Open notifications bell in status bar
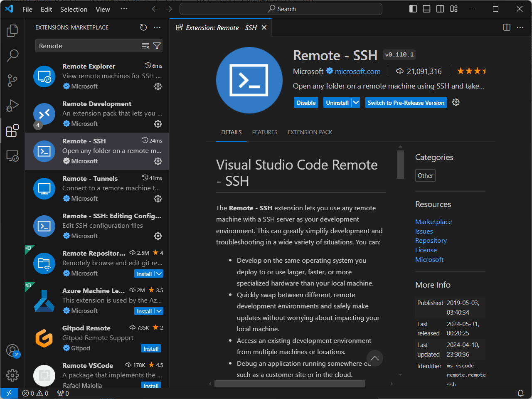Image resolution: width=532 pixels, height=399 pixels. click(x=520, y=393)
